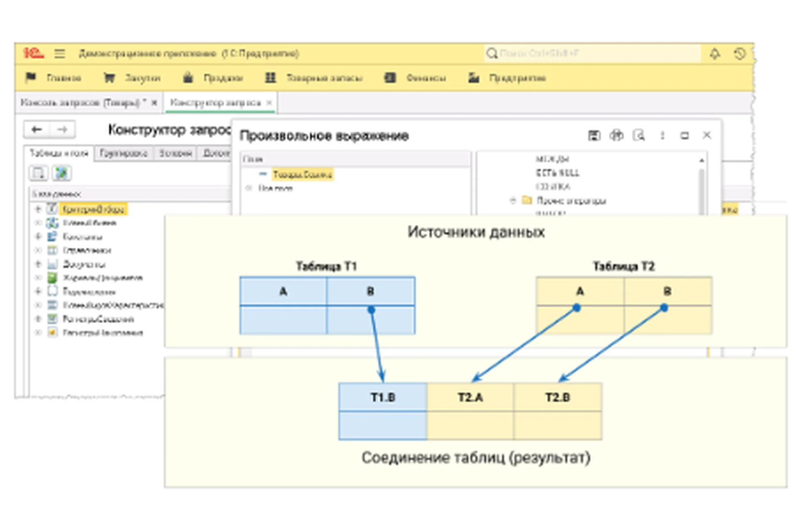Open the history clock icon
The height and width of the screenshot is (532, 798).
pyautogui.click(x=739, y=54)
